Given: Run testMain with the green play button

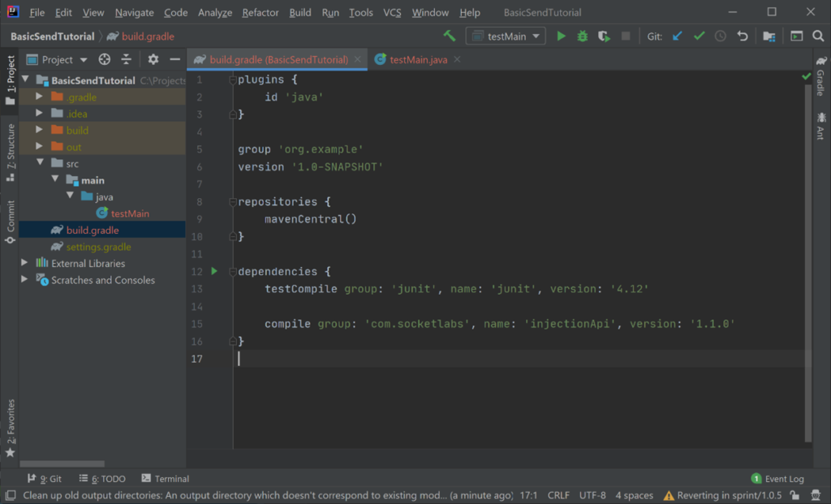Looking at the screenshot, I should click(x=561, y=36).
